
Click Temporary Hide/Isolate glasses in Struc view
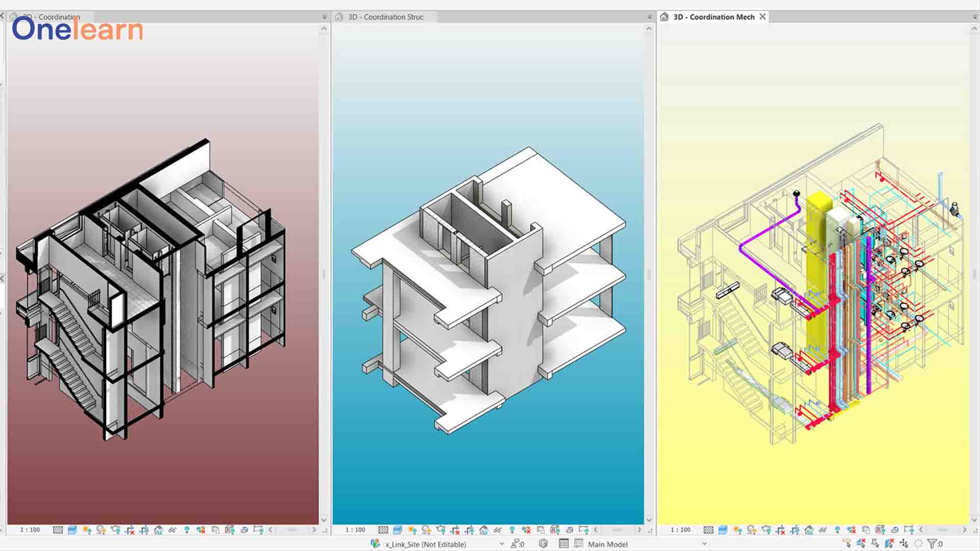[x=498, y=530]
